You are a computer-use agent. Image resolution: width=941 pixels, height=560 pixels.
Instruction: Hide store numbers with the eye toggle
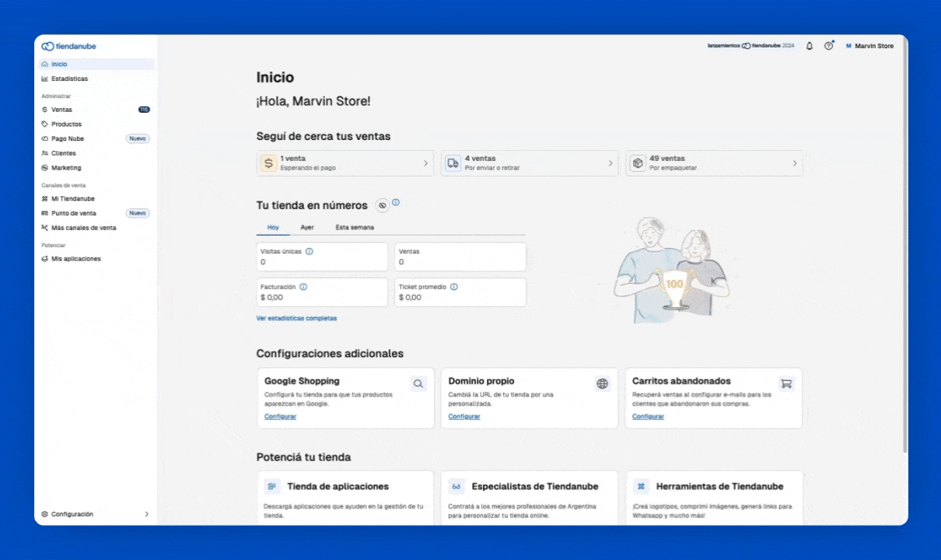(382, 205)
